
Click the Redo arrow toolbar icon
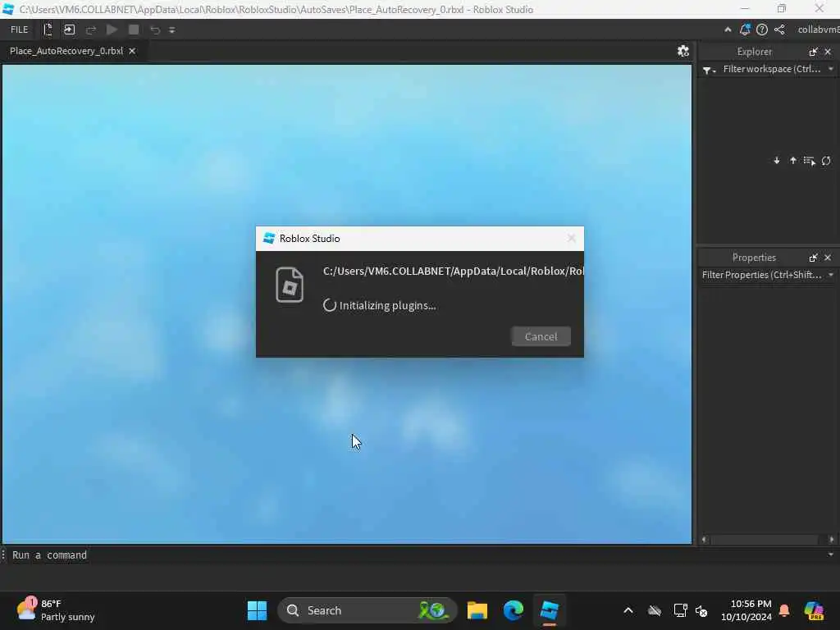coord(91,30)
